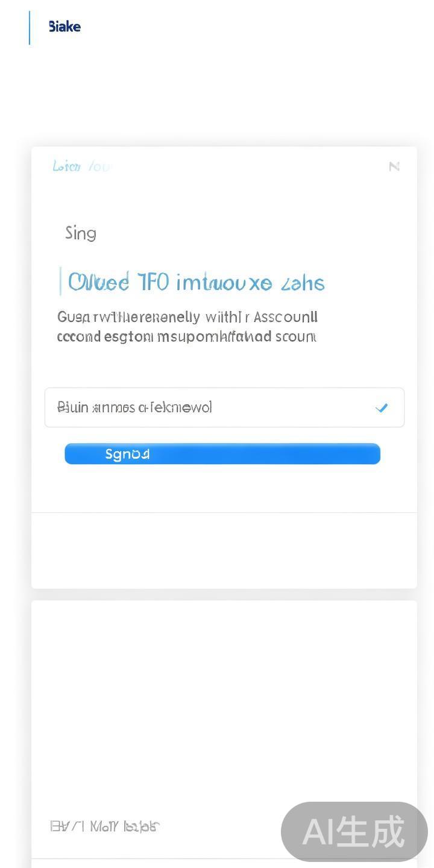Click the word scount in description
434x868 pixels.
point(295,336)
